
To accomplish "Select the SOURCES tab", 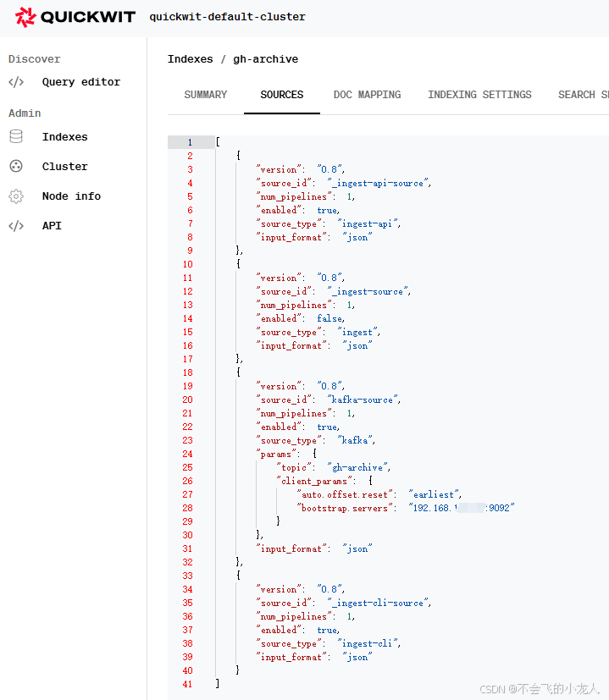I will (282, 95).
